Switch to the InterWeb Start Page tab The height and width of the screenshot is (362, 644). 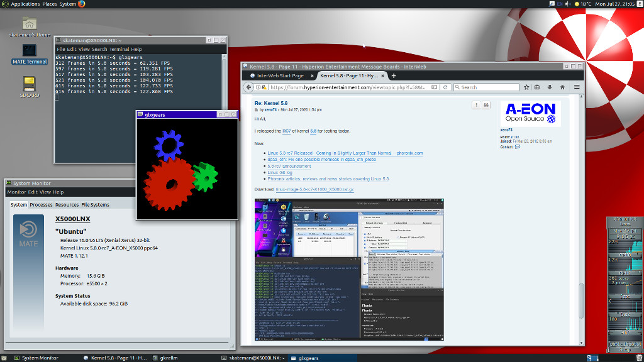coord(279,76)
